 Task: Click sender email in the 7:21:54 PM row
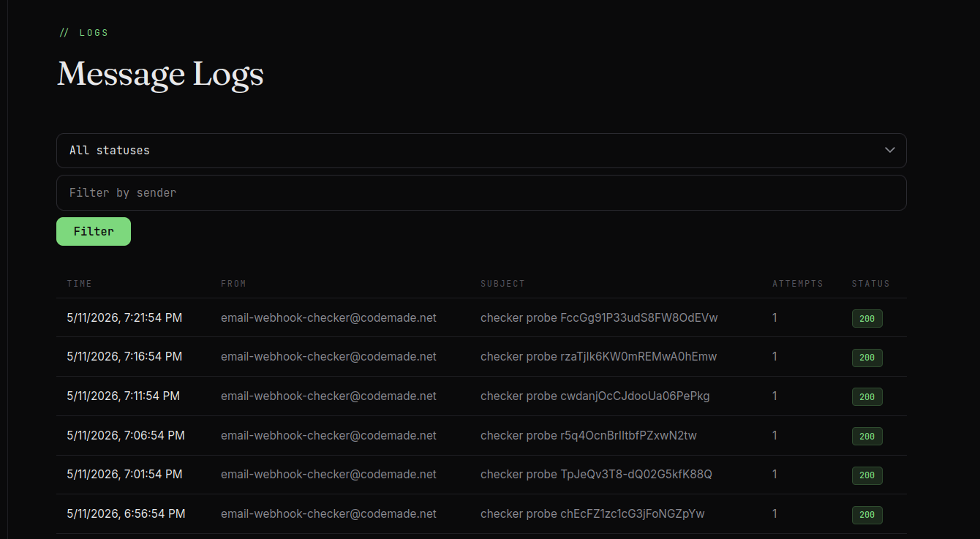[328, 317]
